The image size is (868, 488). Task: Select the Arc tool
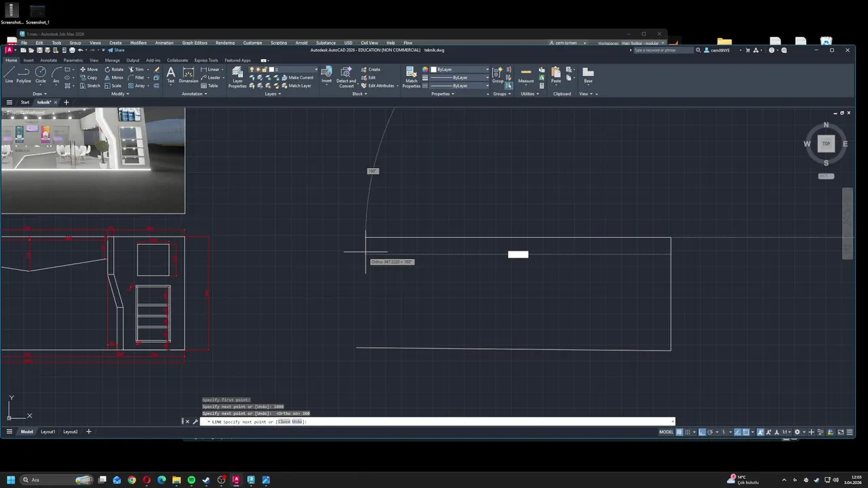point(56,75)
